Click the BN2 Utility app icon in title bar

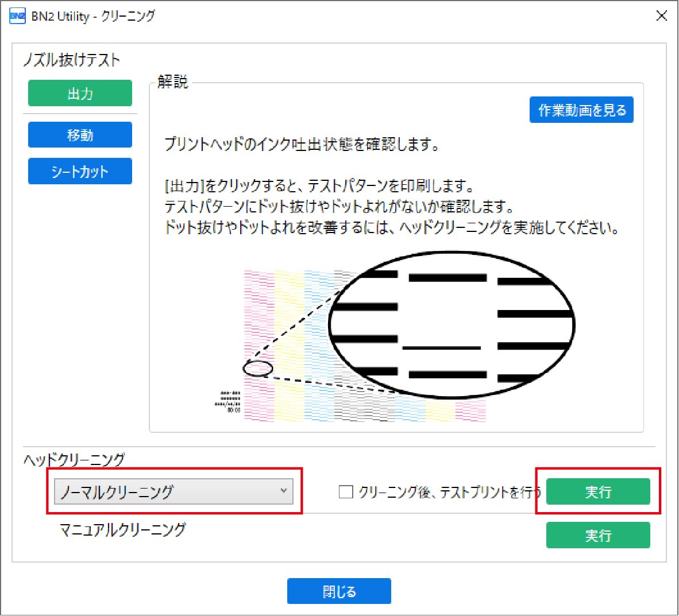[17, 16]
